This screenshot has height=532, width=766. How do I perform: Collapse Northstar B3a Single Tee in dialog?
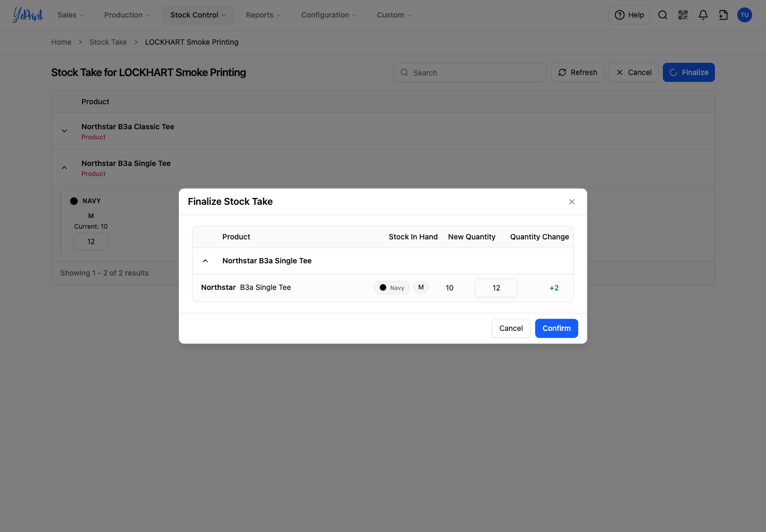coord(205,261)
